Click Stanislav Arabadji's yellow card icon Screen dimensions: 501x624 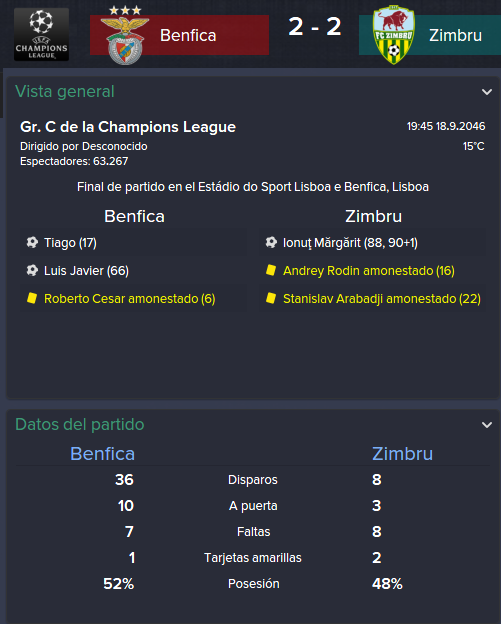(271, 298)
